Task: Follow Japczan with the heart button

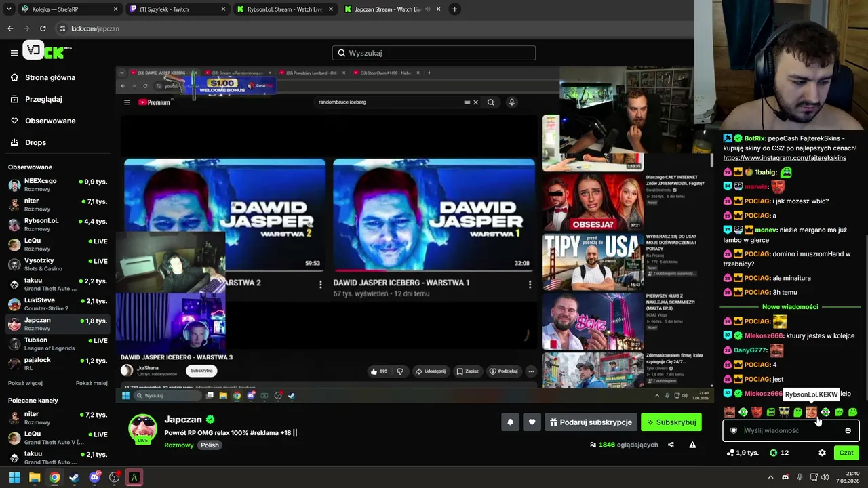Action: (x=532, y=422)
